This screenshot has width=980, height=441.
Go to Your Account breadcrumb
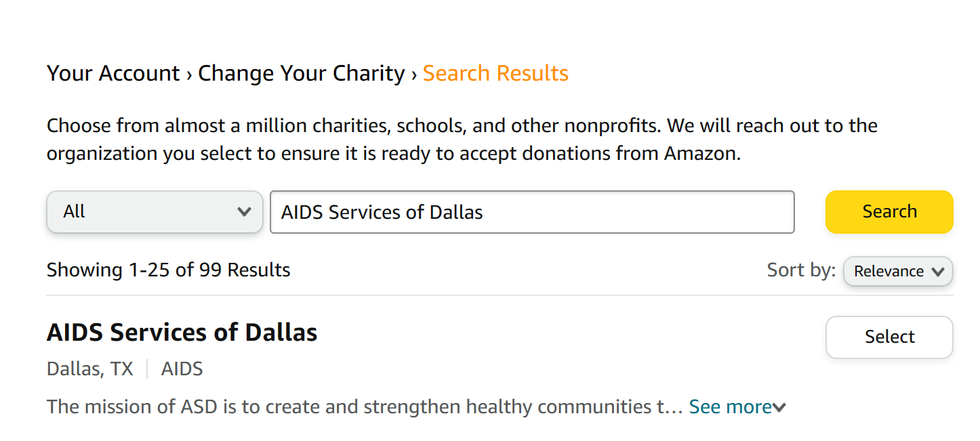(x=113, y=73)
